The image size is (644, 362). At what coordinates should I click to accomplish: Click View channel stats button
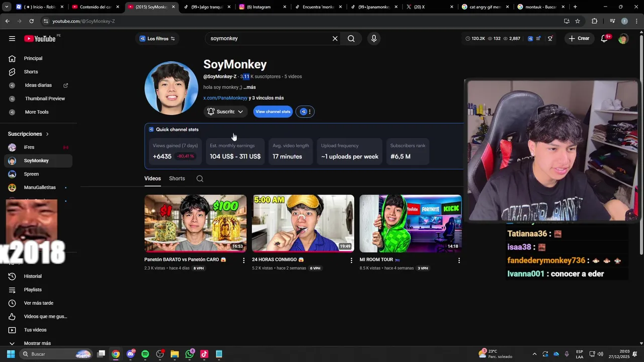tap(273, 112)
